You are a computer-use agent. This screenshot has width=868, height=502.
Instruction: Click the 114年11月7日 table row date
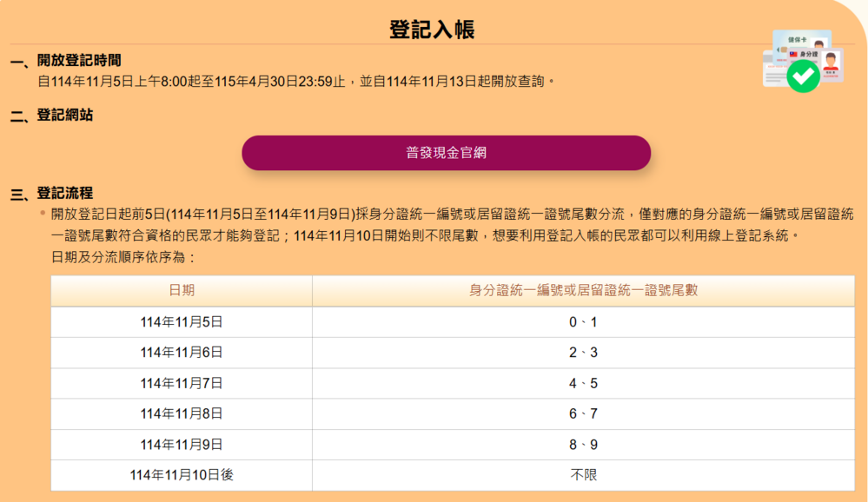point(182,383)
